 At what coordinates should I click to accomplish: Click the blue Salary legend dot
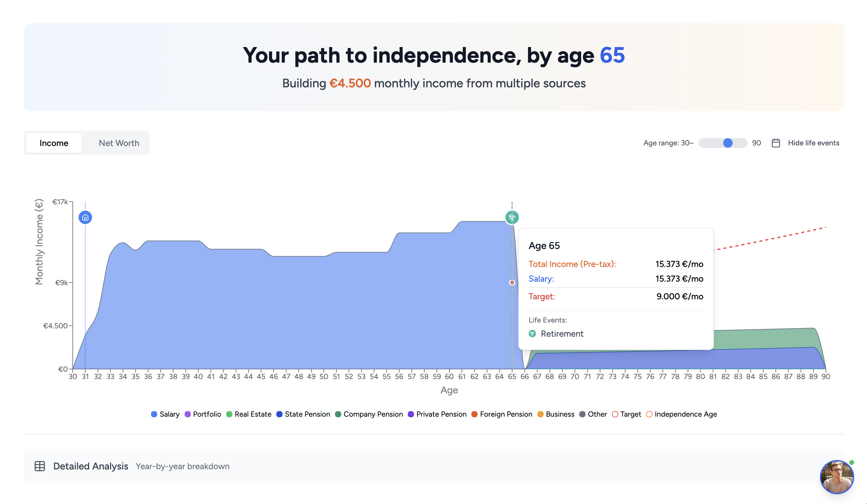153,414
